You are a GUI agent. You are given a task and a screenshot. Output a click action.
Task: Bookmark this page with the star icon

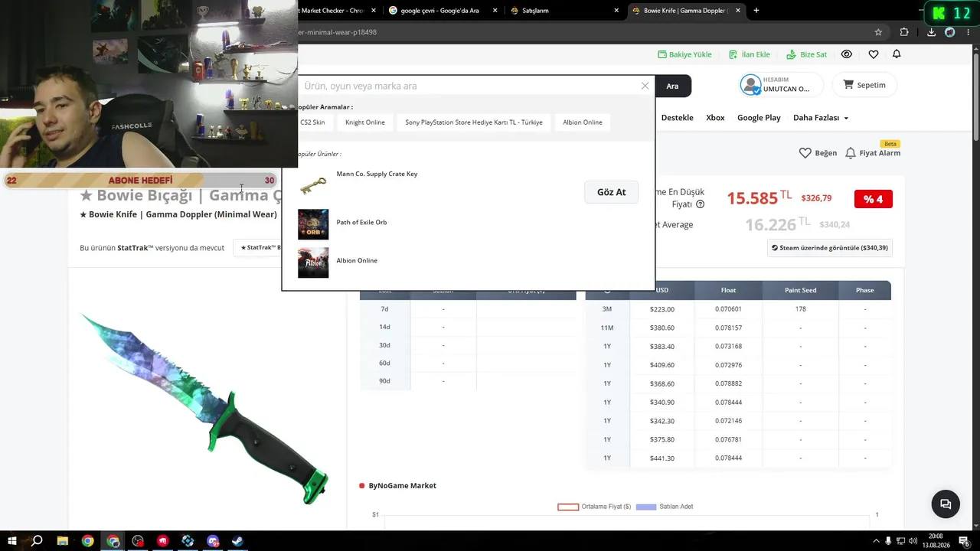pyautogui.click(x=878, y=32)
